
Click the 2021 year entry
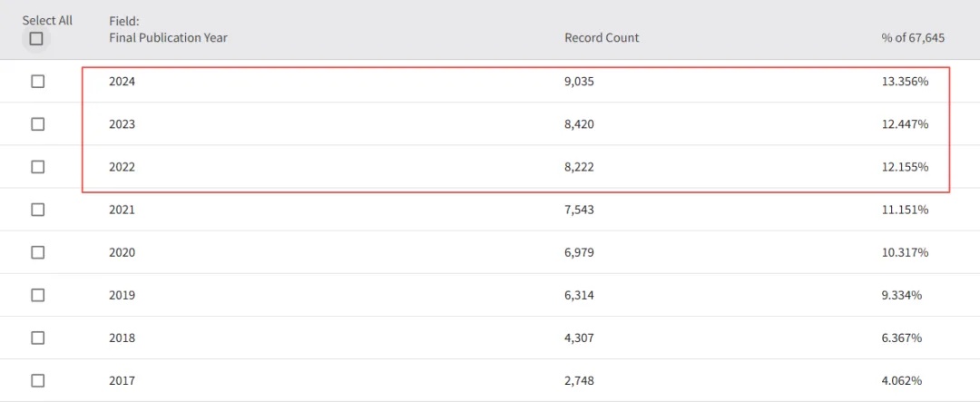(122, 210)
